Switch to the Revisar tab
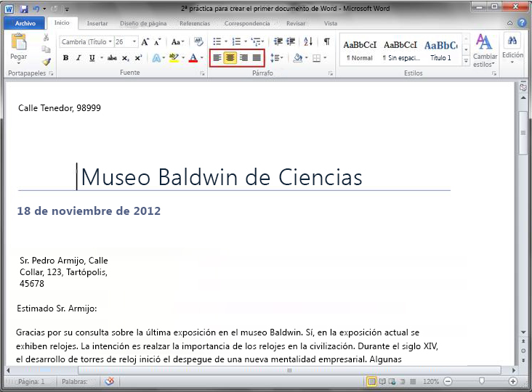This screenshot has height=392, width=532. pos(296,23)
